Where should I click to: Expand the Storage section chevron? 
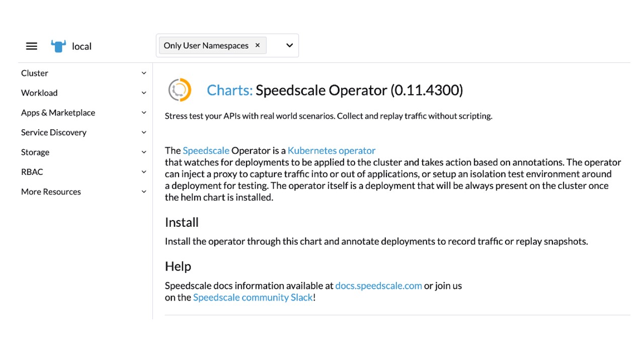pyautogui.click(x=143, y=152)
